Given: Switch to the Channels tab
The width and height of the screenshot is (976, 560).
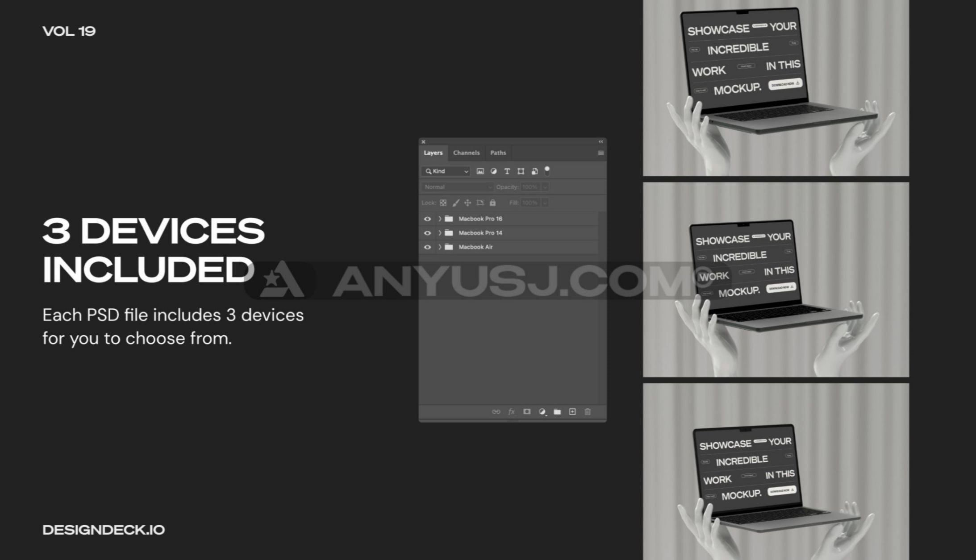Looking at the screenshot, I should 466,153.
